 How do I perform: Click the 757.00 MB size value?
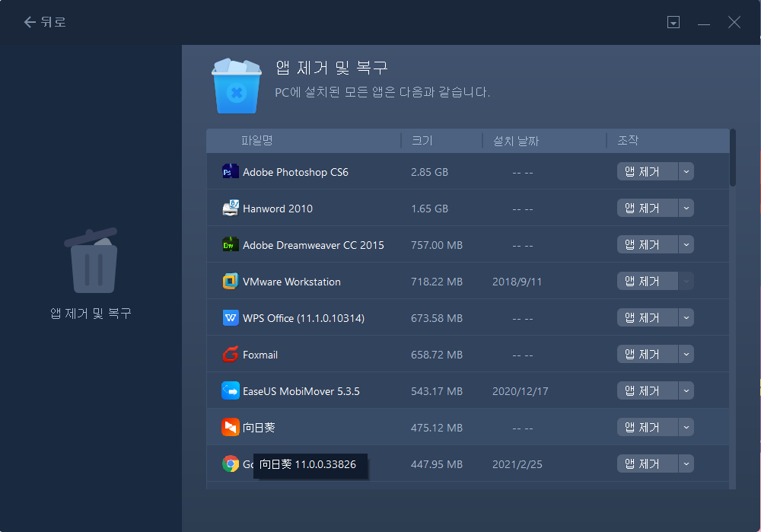point(437,245)
